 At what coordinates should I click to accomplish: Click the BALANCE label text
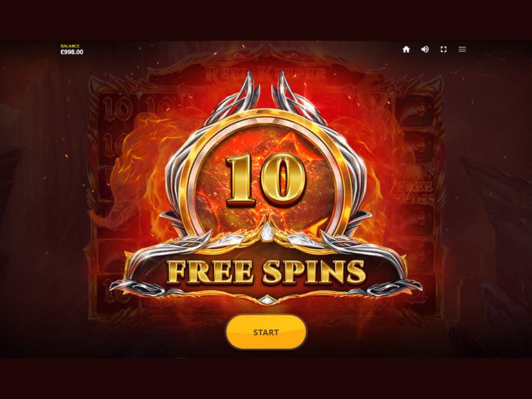(x=70, y=46)
